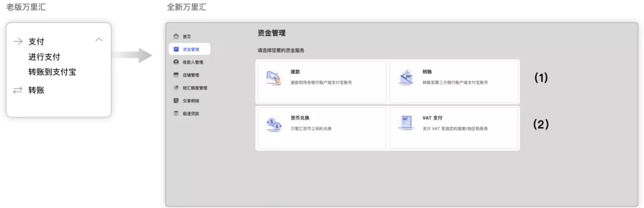Click the ledger icon beside 交易明细
Screen dimensions: 644x208
[x=176, y=100]
